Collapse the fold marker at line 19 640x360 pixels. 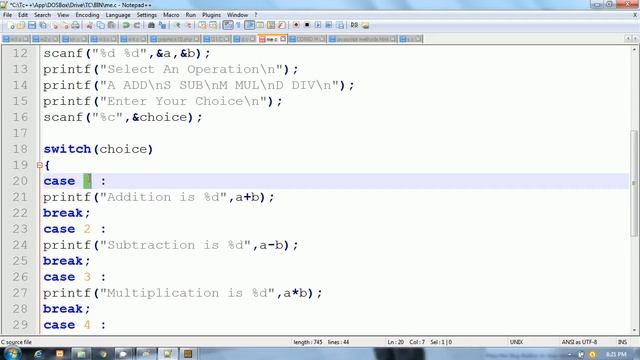pos(40,165)
